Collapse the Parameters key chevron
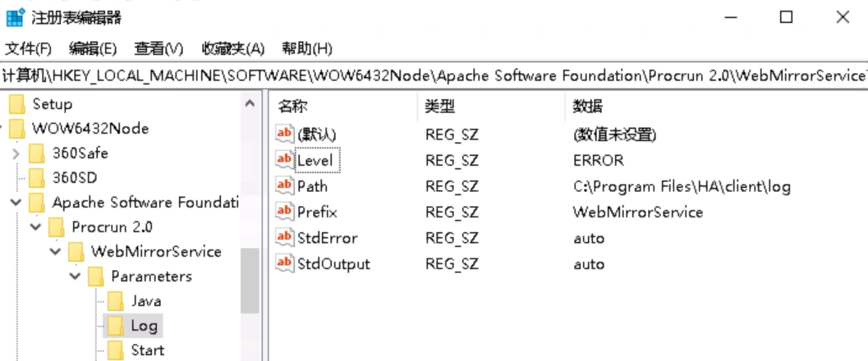 76,276
